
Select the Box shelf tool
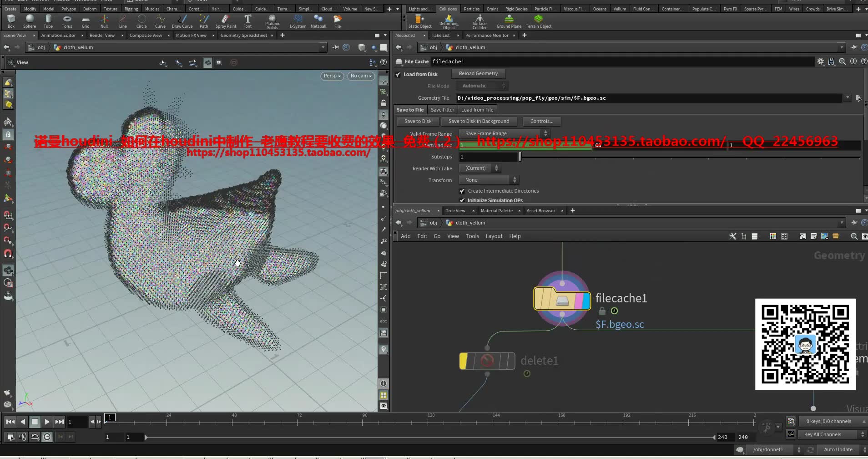(11, 21)
